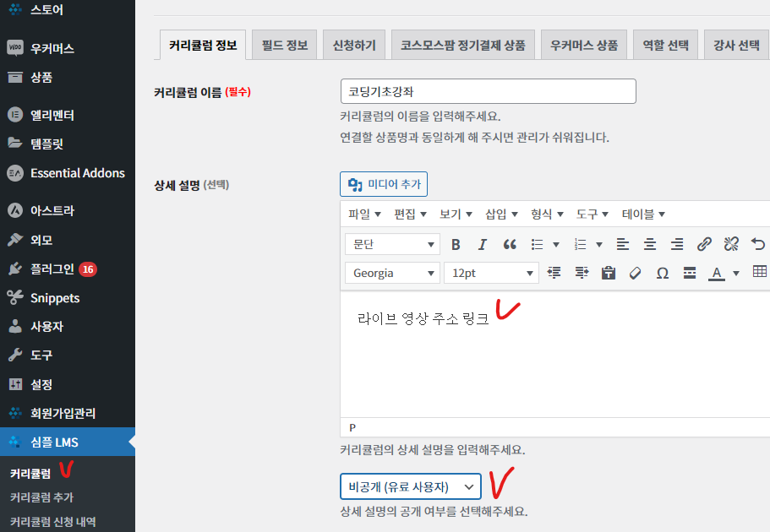
Task: Clear formatting with eraser icon
Action: pyautogui.click(x=636, y=273)
